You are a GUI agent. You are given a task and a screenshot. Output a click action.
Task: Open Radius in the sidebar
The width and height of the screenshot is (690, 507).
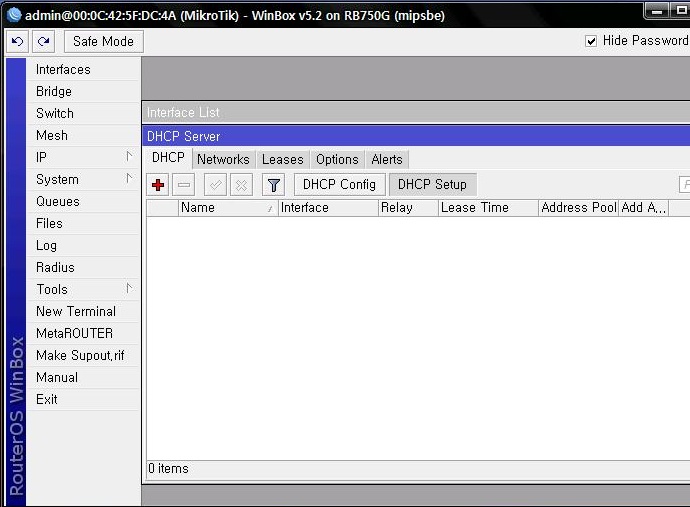pyautogui.click(x=83, y=268)
